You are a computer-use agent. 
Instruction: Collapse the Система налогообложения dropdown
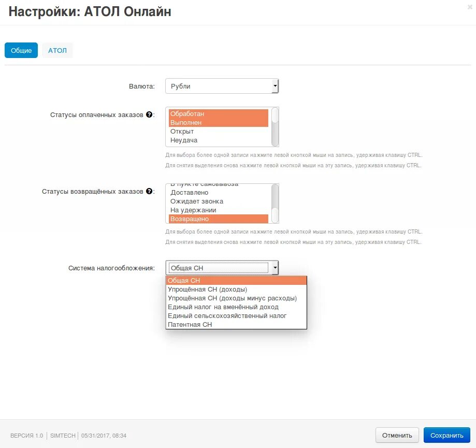[x=222, y=268]
